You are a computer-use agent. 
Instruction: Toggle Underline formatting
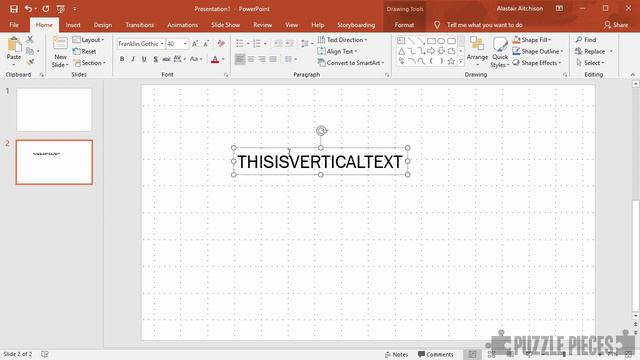coord(144,59)
